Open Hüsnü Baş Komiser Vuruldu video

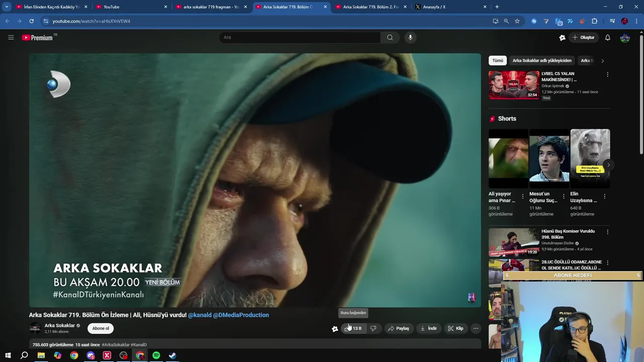coord(514,242)
